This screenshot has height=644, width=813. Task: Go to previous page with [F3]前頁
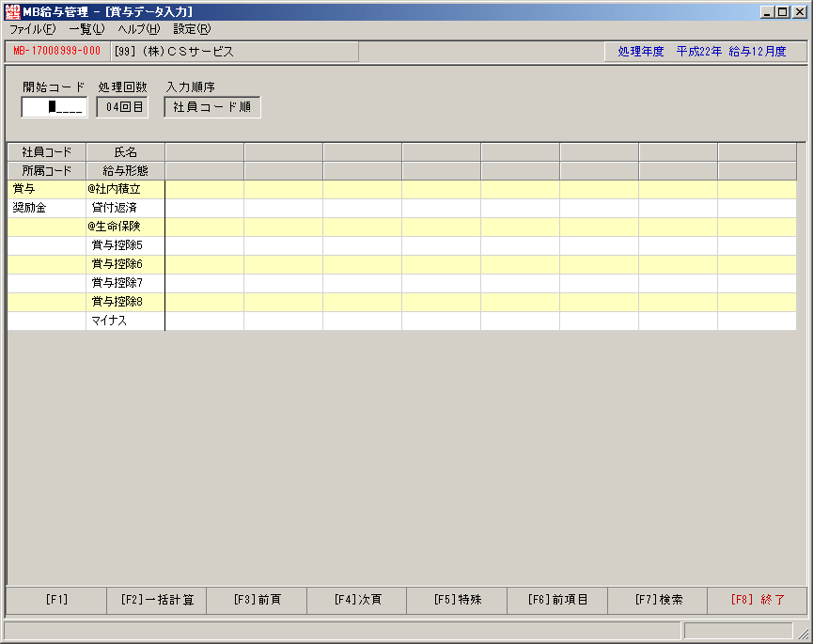[x=258, y=600]
